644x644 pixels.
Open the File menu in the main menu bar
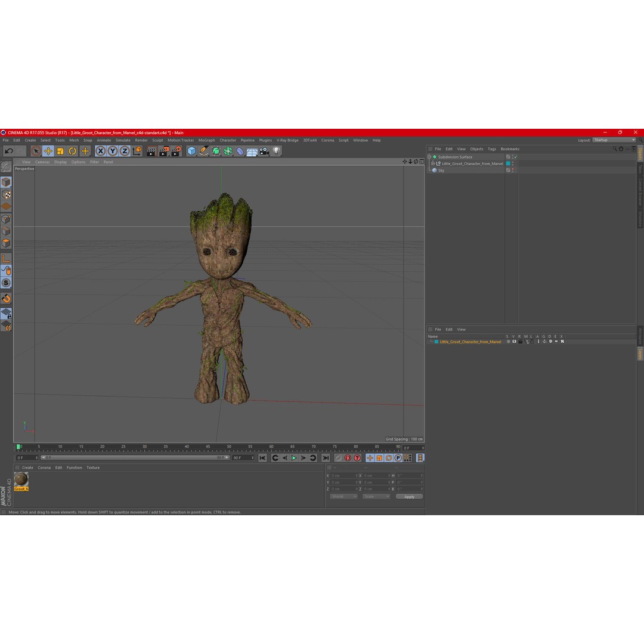pos(6,140)
